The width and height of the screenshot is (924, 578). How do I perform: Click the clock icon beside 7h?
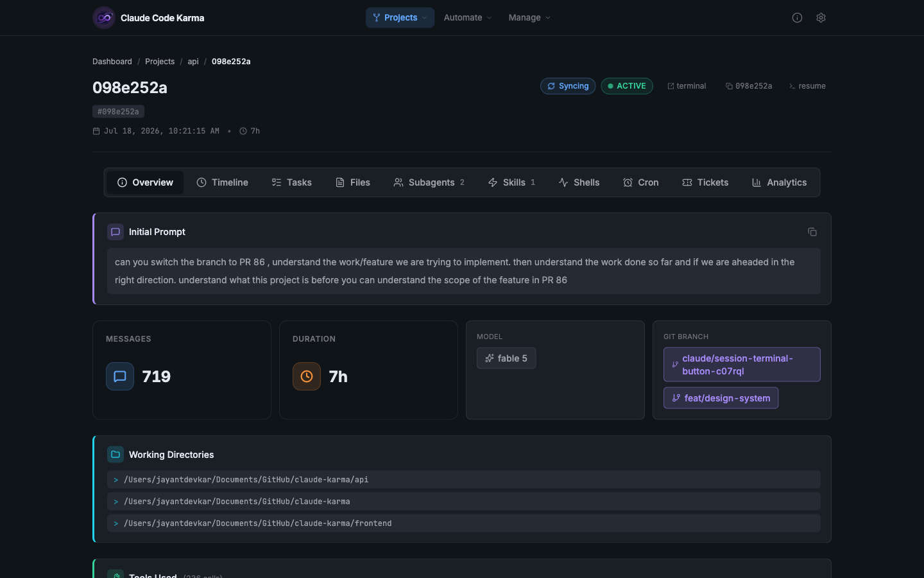pos(243,131)
